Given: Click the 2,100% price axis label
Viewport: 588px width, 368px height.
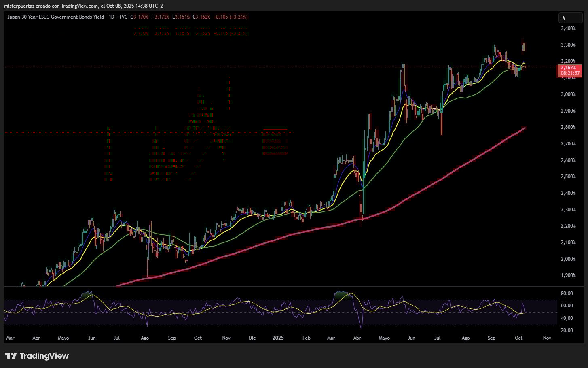Looking at the screenshot, I should coord(568,242).
